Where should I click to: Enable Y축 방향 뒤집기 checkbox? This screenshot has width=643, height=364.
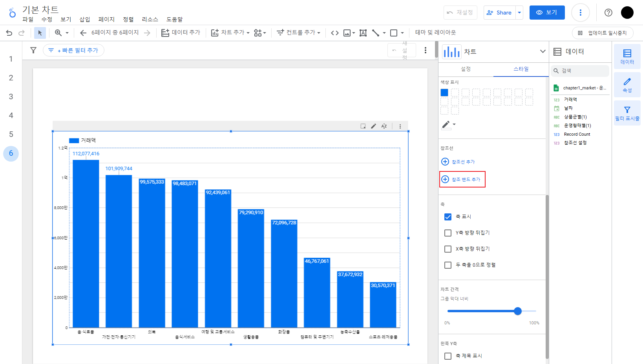[448, 233]
